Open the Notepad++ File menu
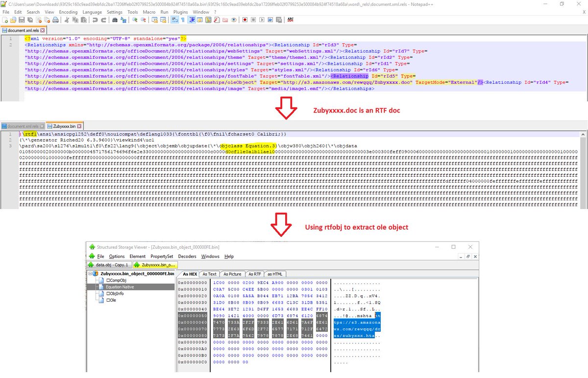 click(x=5, y=12)
